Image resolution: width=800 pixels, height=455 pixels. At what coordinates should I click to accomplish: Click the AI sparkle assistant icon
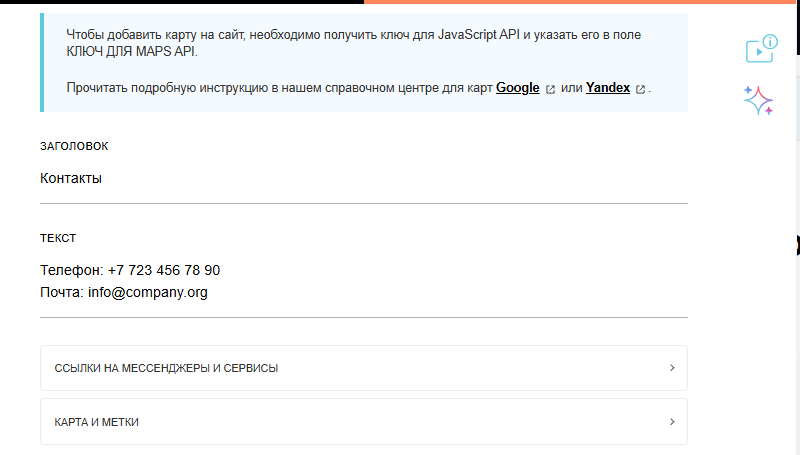pyautogui.click(x=759, y=100)
